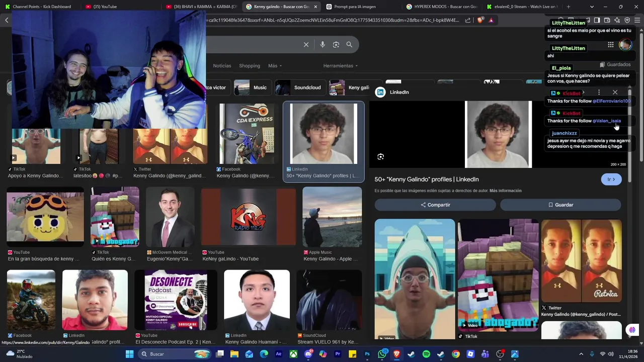Click the Guardar button

[560, 205]
